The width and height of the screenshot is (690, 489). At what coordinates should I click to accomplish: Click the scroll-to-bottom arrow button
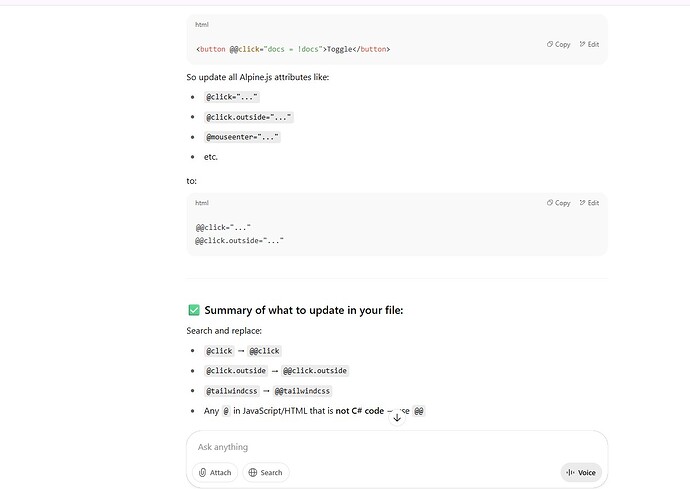click(x=397, y=418)
